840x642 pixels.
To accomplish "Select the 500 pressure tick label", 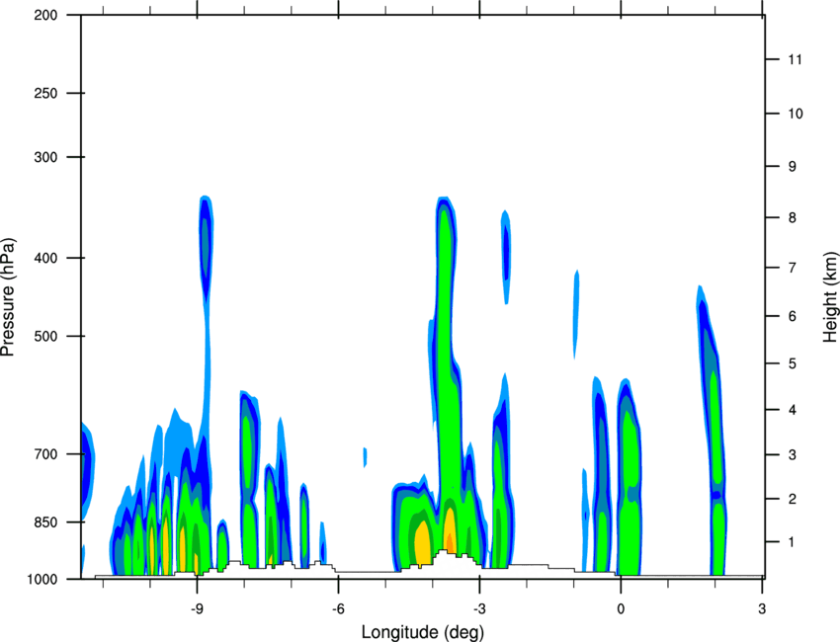I will (x=45, y=336).
